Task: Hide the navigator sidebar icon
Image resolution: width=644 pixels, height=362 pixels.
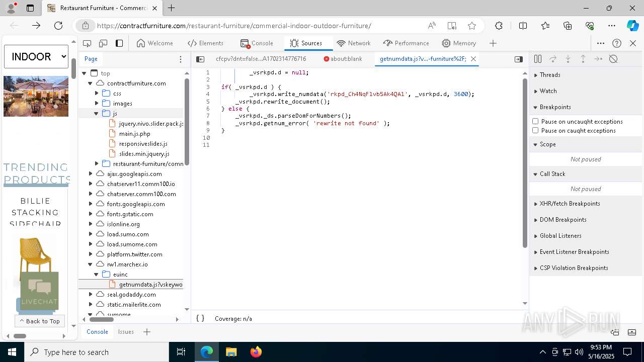Action: [x=200, y=59]
